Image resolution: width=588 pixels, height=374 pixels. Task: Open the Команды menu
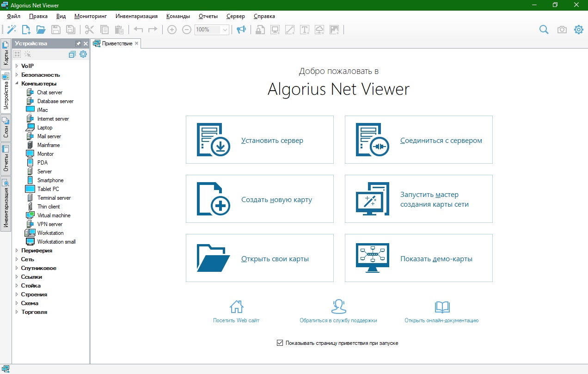click(x=178, y=16)
